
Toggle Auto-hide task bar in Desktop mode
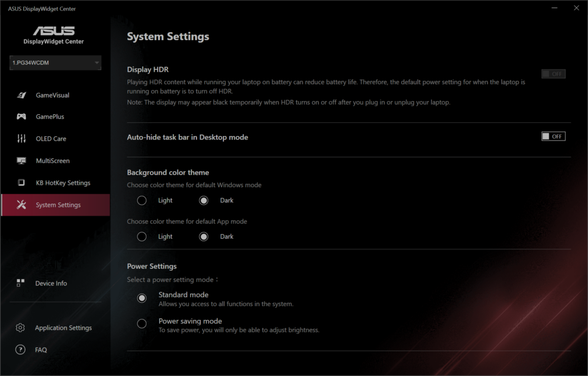pyautogui.click(x=553, y=137)
